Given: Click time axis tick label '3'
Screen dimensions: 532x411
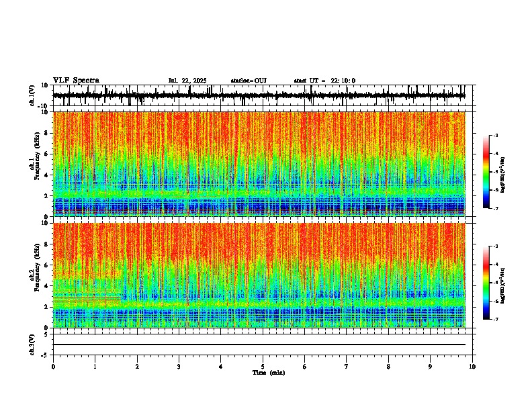Looking at the screenshot, I should pos(179,367).
